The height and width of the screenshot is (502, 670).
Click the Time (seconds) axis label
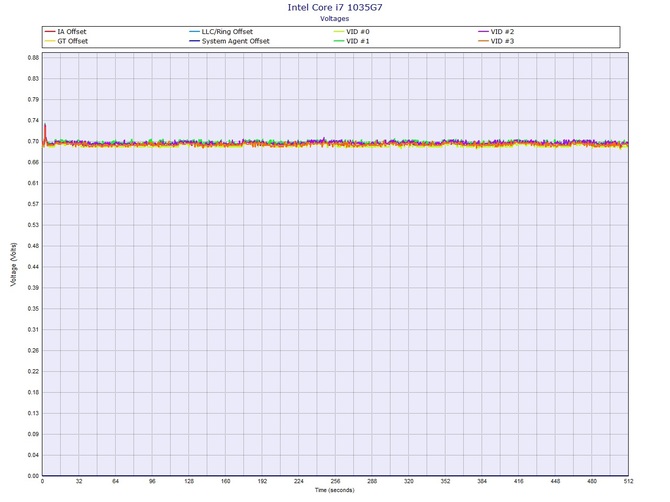(335, 490)
